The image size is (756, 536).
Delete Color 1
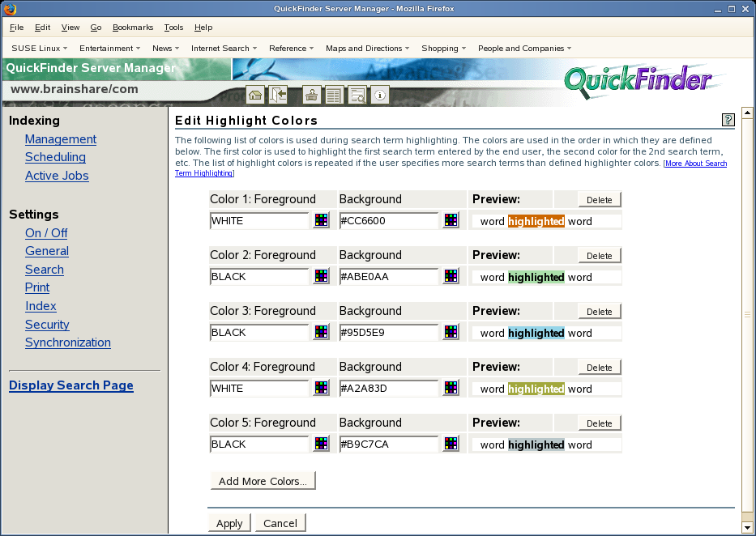click(x=600, y=200)
